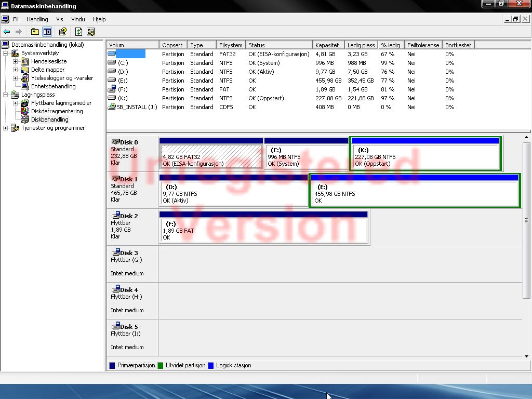
Task: Minimize the inner MDI child window
Action: pos(507,19)
